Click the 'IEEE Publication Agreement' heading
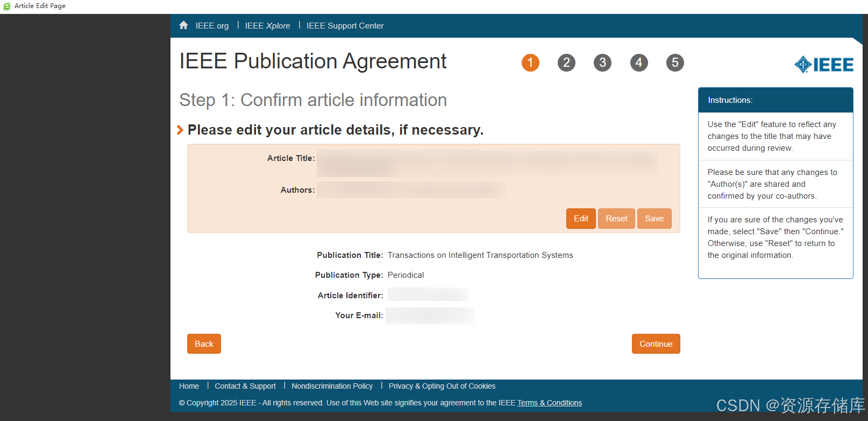This screenshot has height=421, width=868. 313,61
